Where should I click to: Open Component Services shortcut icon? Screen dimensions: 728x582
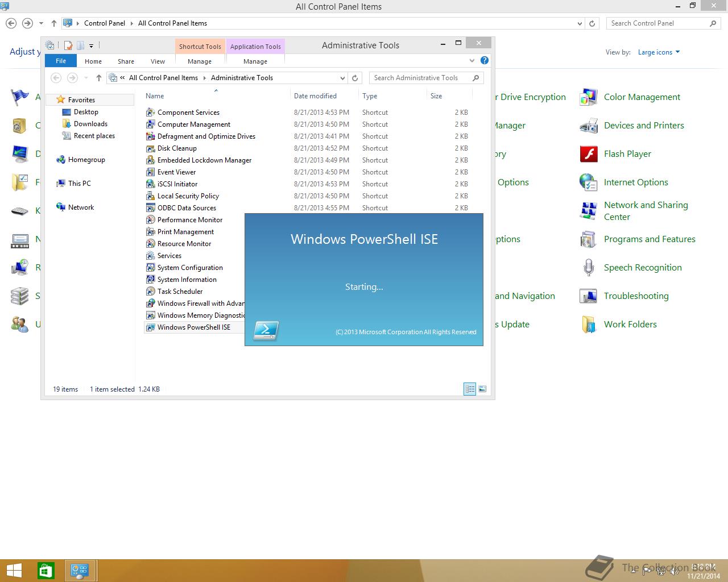click(150, 113)
